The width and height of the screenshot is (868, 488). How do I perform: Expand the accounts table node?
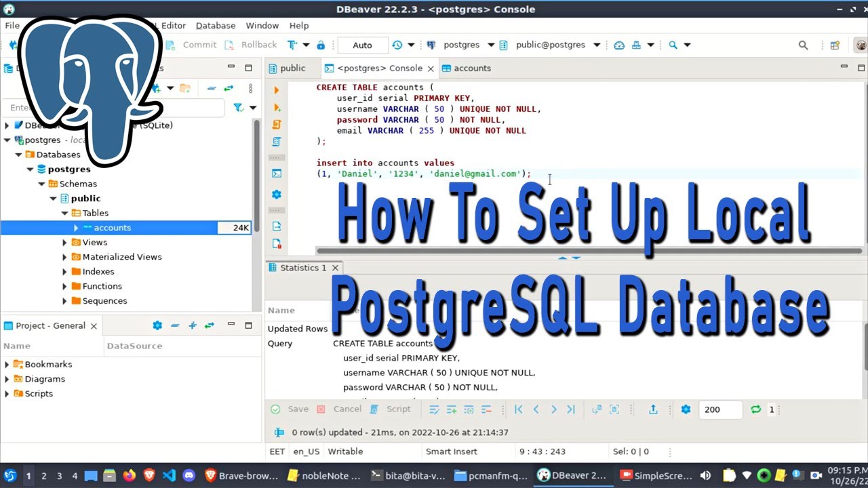76,228
